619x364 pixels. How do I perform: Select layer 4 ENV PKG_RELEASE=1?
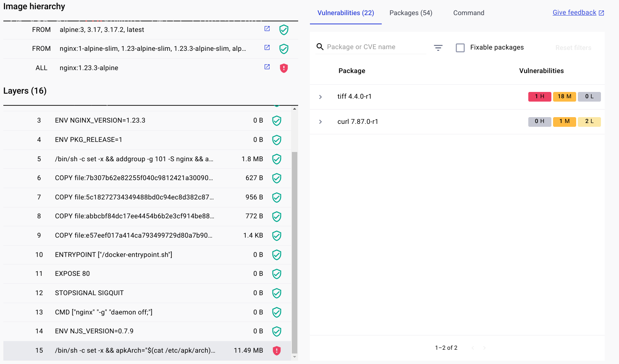pyautogui.click(x=147, y=140)
